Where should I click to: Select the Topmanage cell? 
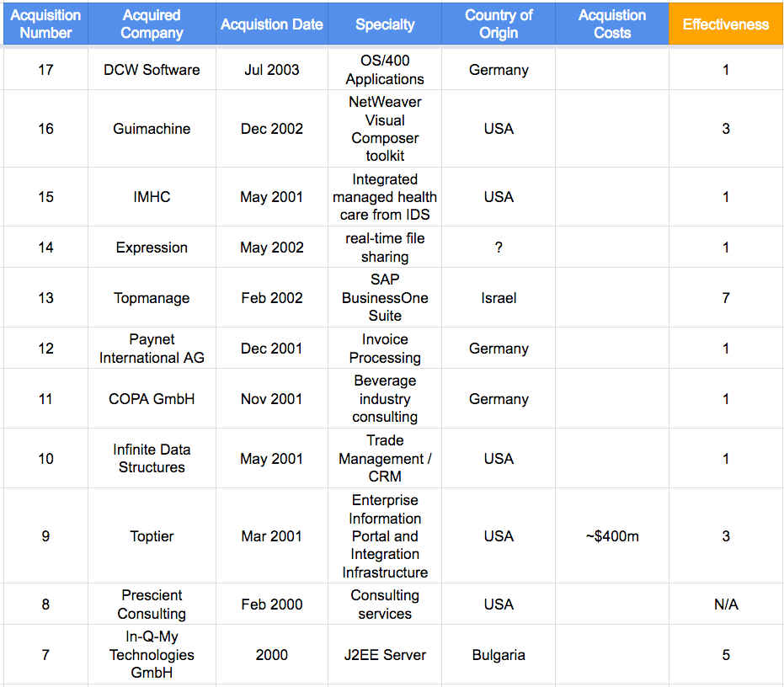(x=152, y=298)
